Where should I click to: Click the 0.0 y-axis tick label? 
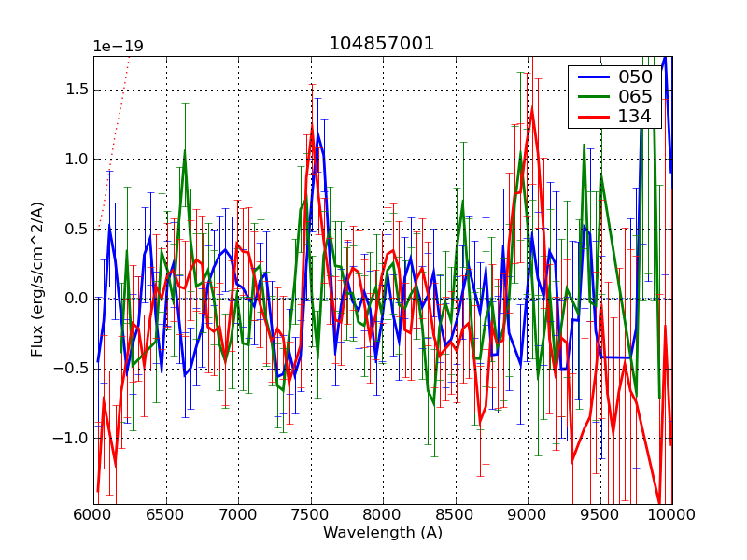[x=75, y=299]
